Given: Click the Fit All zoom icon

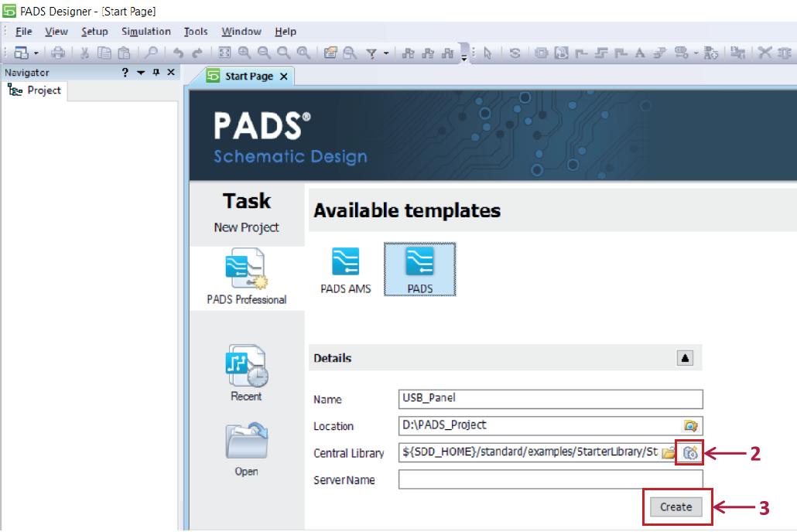Looking at the screenshot, I should tap(224, 53).
